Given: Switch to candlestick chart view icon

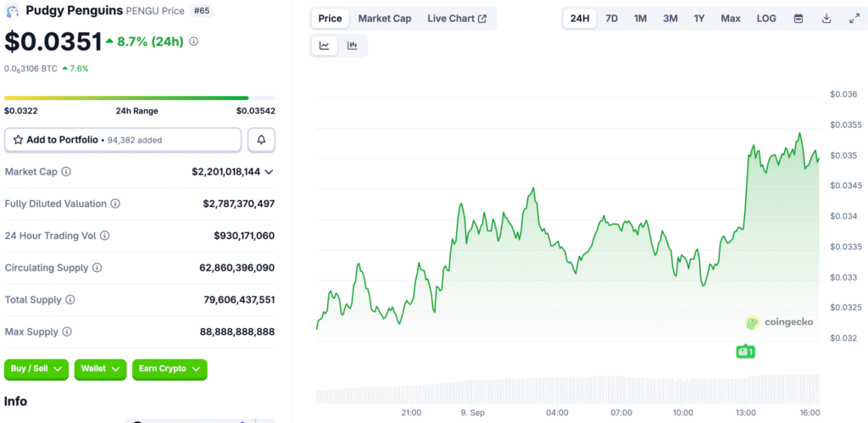Looking at the screenshot, I should (x=352, y=46).
